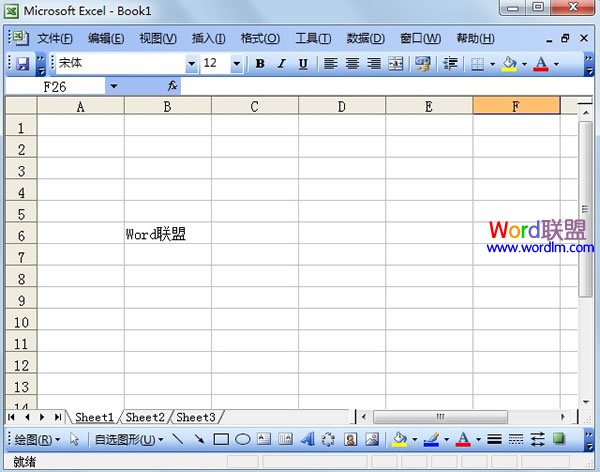
Task: Go to last sheet tab arrow
Action: tap(58, 417)
